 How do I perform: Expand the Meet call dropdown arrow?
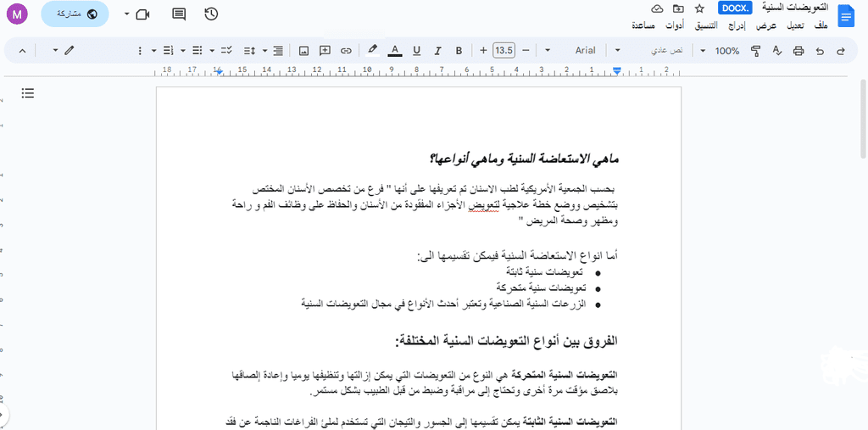tap(127, 14)
